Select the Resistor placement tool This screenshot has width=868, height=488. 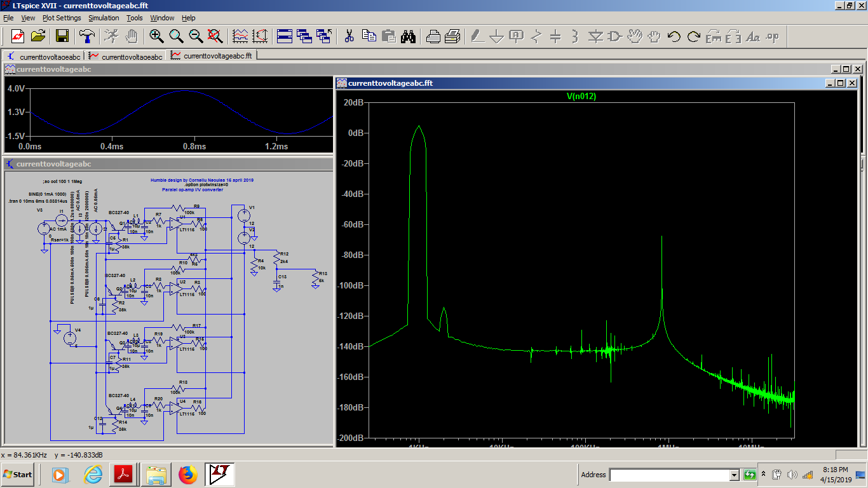(536, 36)
